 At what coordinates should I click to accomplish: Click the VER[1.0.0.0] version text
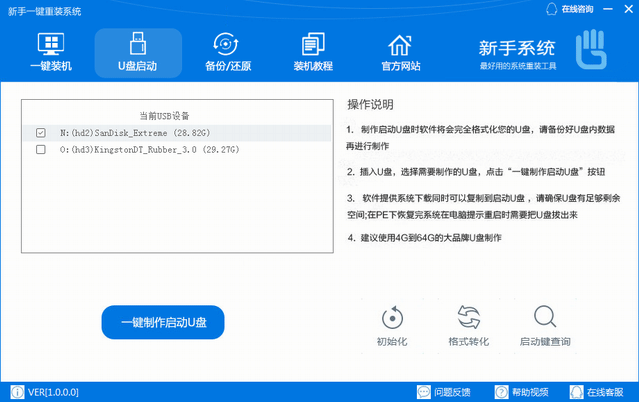(53, 392)
